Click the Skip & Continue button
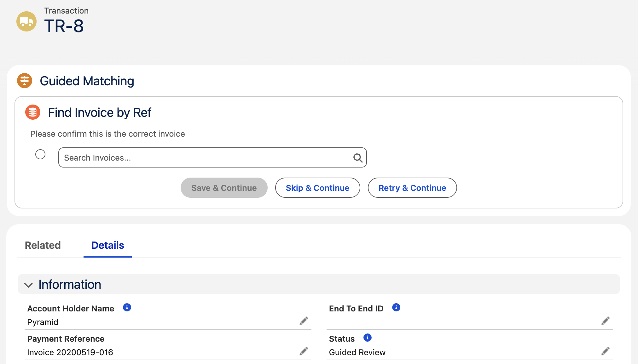The image size is (638, 364). pyautogui.click(x=318, y=188)
